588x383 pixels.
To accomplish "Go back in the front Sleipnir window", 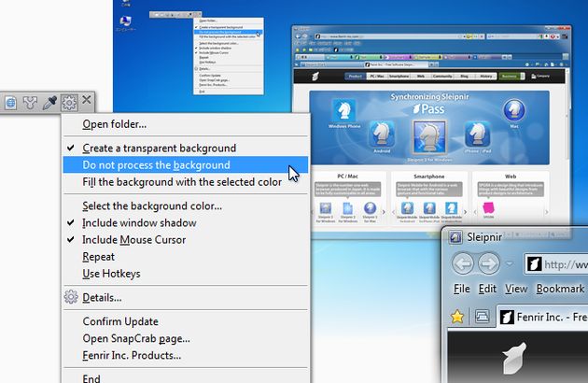I will (x=463, y=264).
